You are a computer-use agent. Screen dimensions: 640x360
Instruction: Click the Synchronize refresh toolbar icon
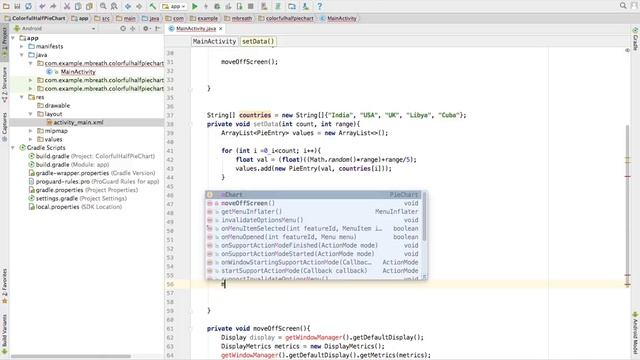[x=29, y=6]
